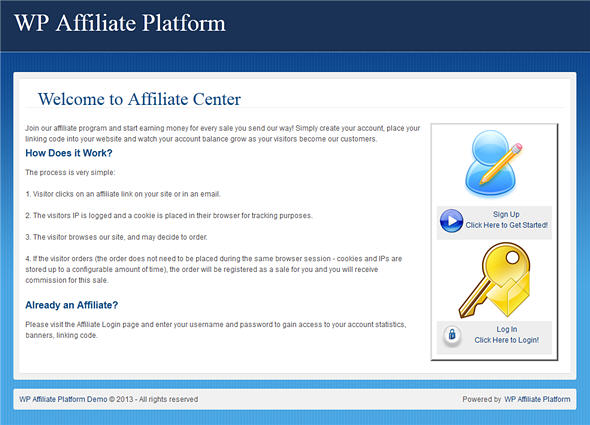Click the step 3 visitor browses sentence
Viewport: 590px width, 425px height.
[x=116, y=237]
